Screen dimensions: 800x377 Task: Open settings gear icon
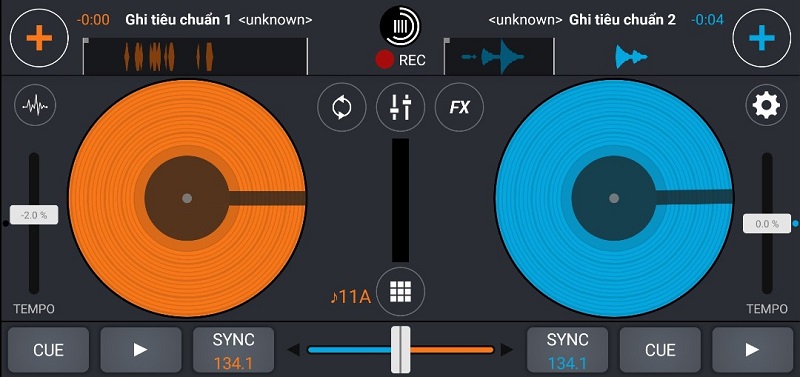click(766, 106)
